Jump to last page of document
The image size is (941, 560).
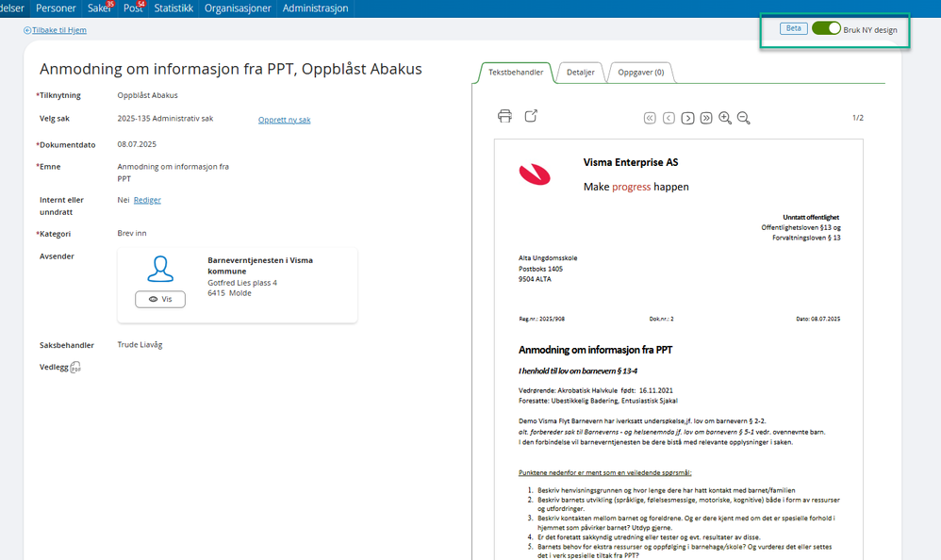[706, 118]
